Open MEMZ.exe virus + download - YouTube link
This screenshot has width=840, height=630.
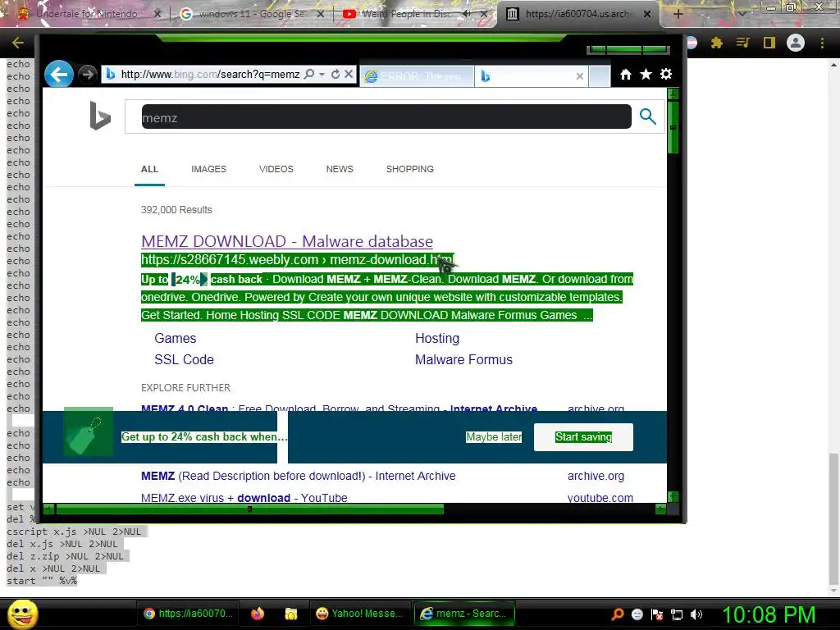[244, 498]
